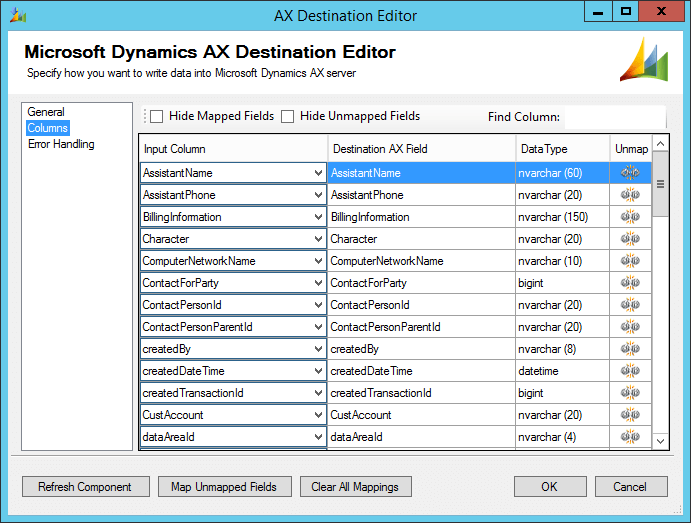The width and height of the screenshot is (691, 523).
Task: Open the Error Handling page
Action: (x=61, y=144)
